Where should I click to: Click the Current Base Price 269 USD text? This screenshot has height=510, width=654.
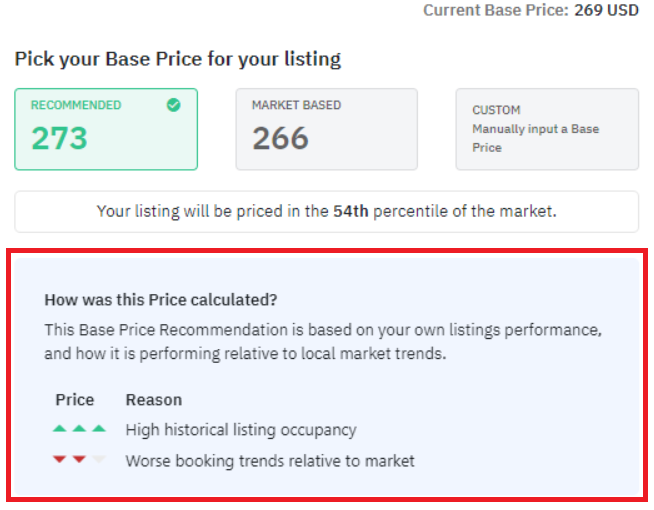pos(531,10)
